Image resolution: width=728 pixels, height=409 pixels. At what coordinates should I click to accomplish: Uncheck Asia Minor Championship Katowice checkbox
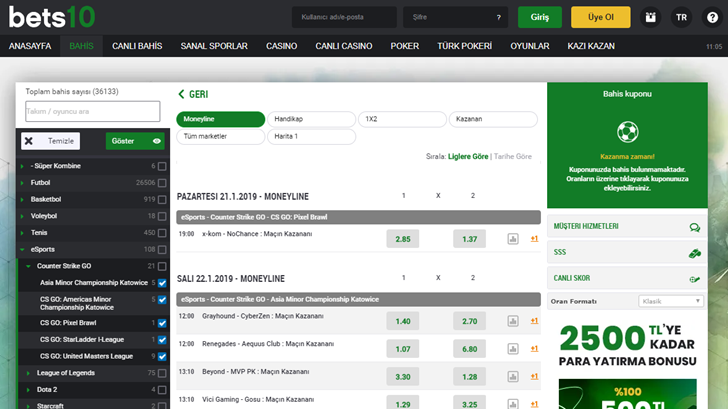pos(162,283)
